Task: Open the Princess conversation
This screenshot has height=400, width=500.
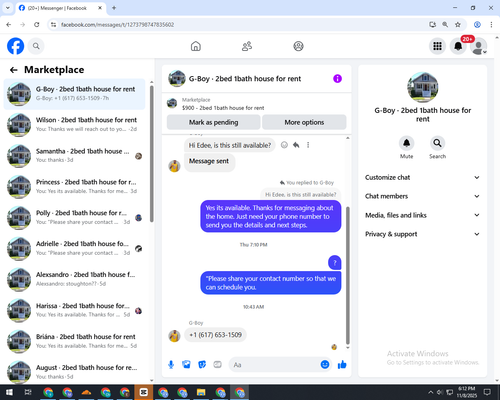Action: (74, 186)
